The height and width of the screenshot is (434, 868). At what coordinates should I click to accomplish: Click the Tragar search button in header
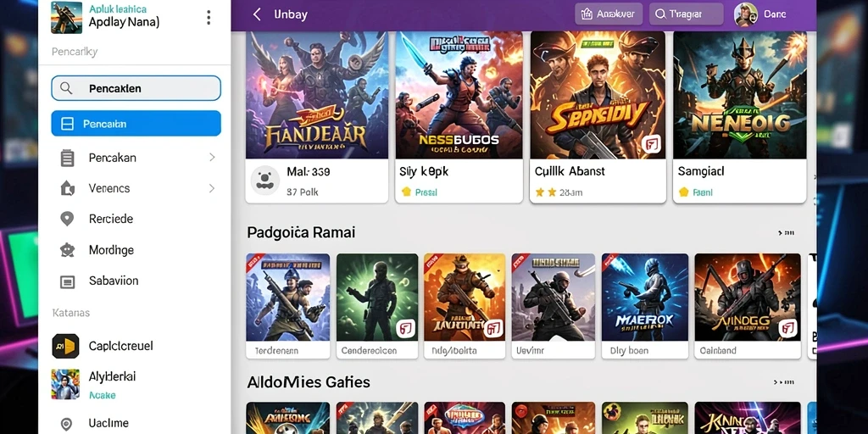pos(687,14)
